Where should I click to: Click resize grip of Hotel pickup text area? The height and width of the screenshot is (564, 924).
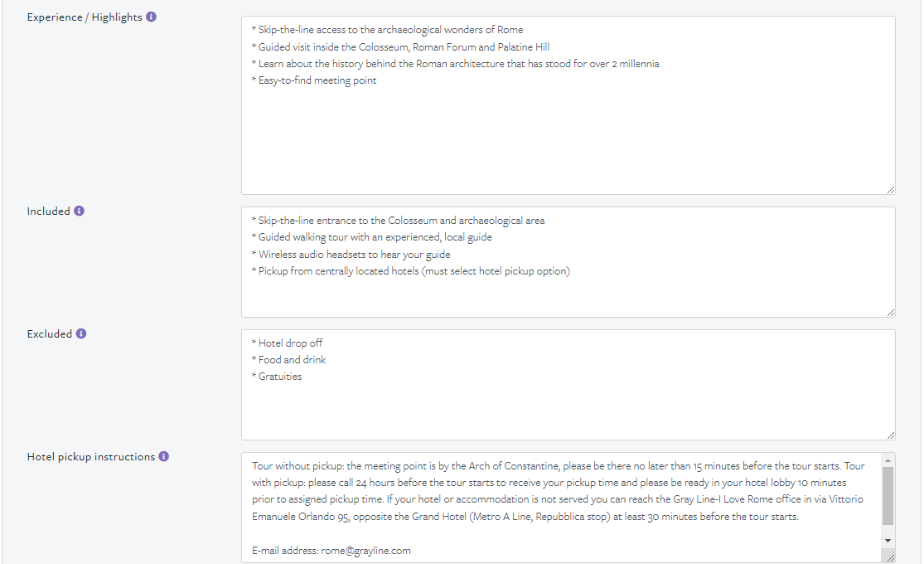(890, 557)
